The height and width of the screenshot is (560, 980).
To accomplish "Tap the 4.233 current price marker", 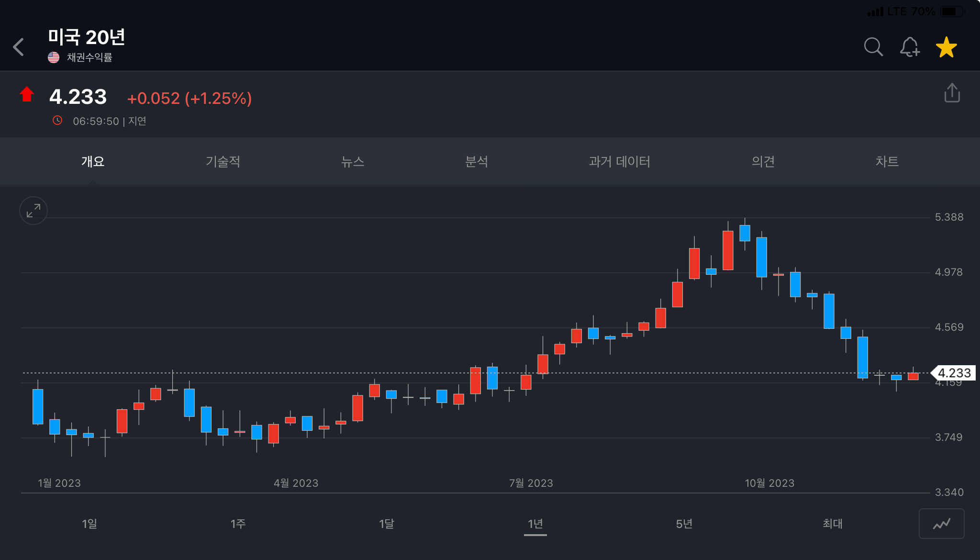I will (x=954, y=373).
